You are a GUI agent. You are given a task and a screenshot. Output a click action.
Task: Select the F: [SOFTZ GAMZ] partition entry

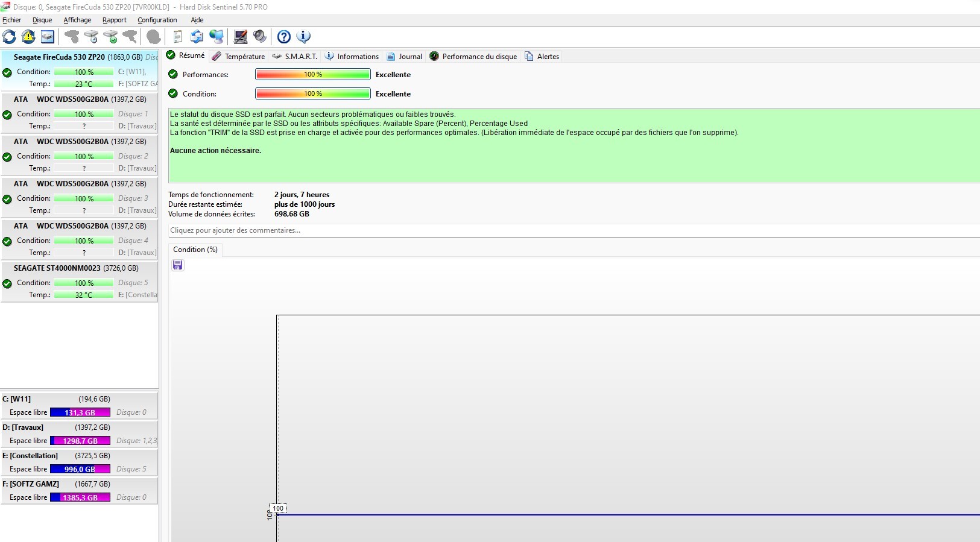(x=80, y=491)
